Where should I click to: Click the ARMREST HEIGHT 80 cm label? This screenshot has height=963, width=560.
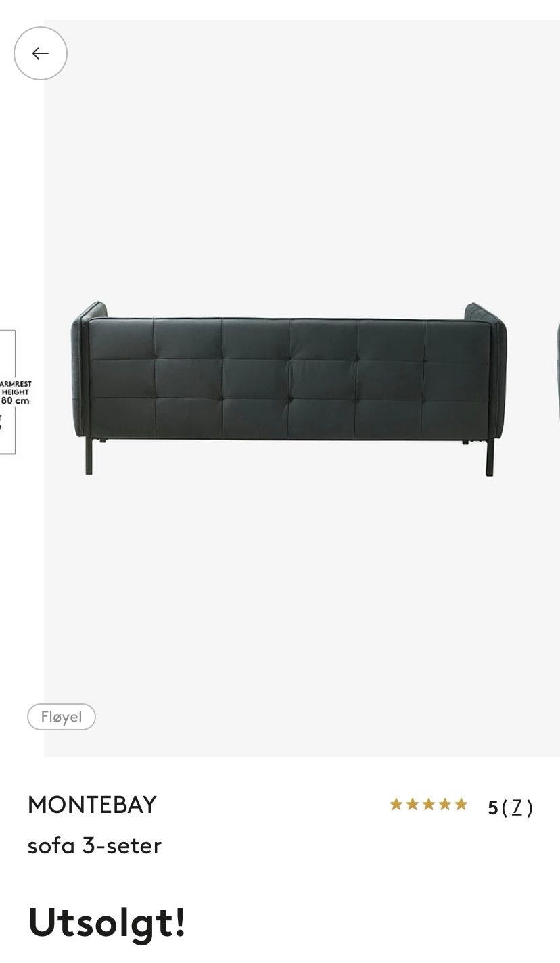[x=15, y=392]
